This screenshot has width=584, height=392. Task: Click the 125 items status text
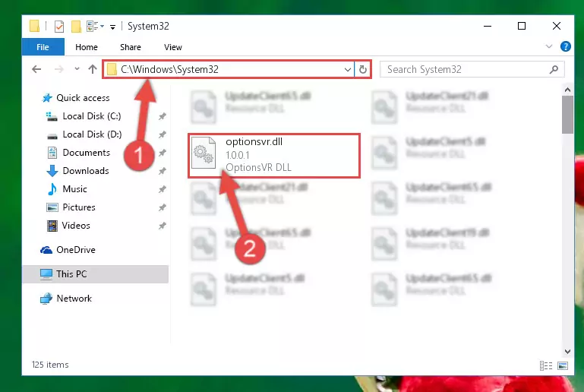[x=50, y=365]
